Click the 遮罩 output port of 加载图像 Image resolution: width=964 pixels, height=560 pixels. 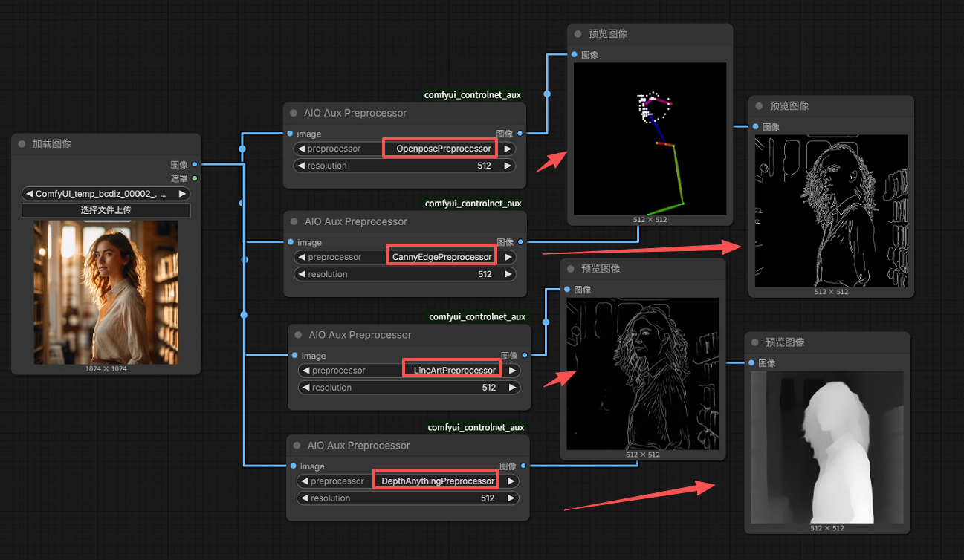[195, 178]
